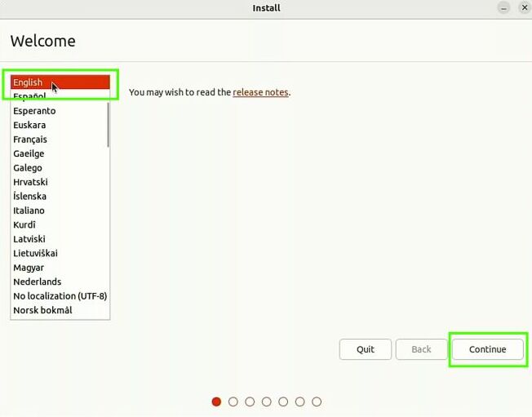Pick Lietuviškai language
This screenshot has width=532, height=417.
60,254
